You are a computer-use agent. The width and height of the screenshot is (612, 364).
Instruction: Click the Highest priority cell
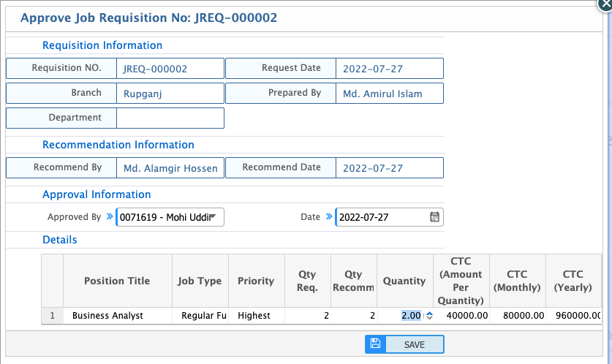pyautogui.click(x=254, y=316)
